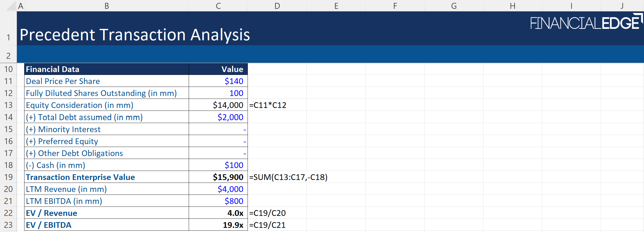The width and height of the screenshot is (644, 232).
Task: Click the =SUM(C13:C17,-C18) formula text
Action: coord(288,177)
